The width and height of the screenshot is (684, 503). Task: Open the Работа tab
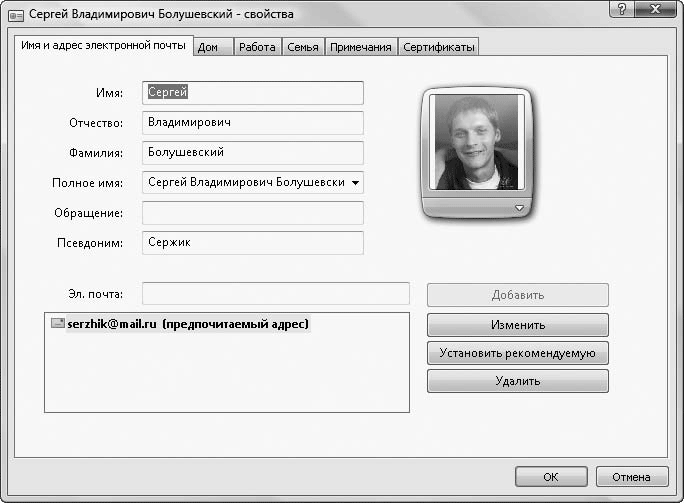coord(256,47)
